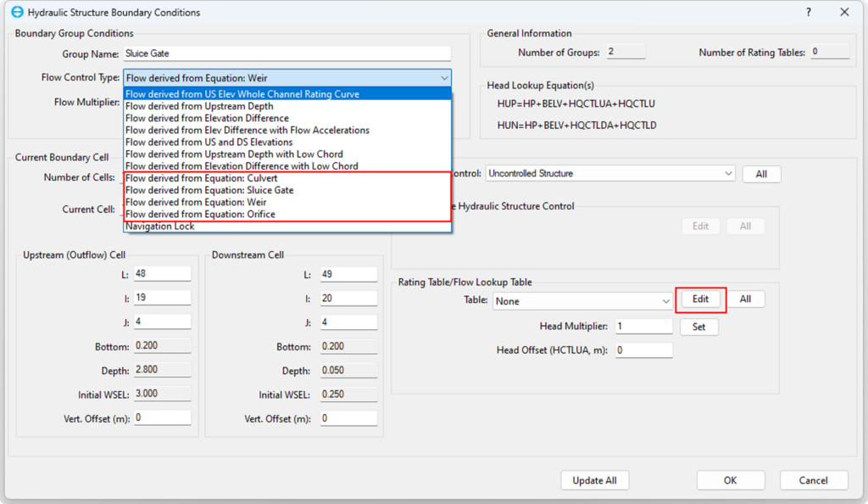Select Flow derived from Equation: Sluice Gate
The height and width of the screenshot is (504, 868).
coord(209,190)
